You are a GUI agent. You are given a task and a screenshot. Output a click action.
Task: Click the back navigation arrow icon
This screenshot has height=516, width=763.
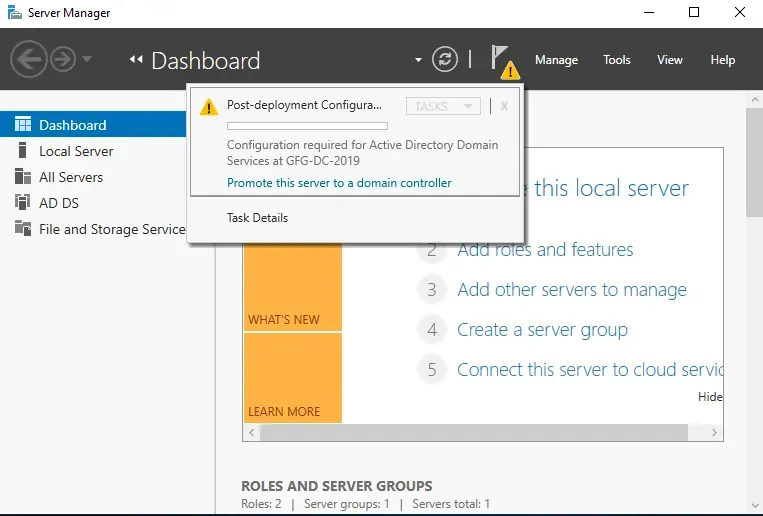(29, 59)
